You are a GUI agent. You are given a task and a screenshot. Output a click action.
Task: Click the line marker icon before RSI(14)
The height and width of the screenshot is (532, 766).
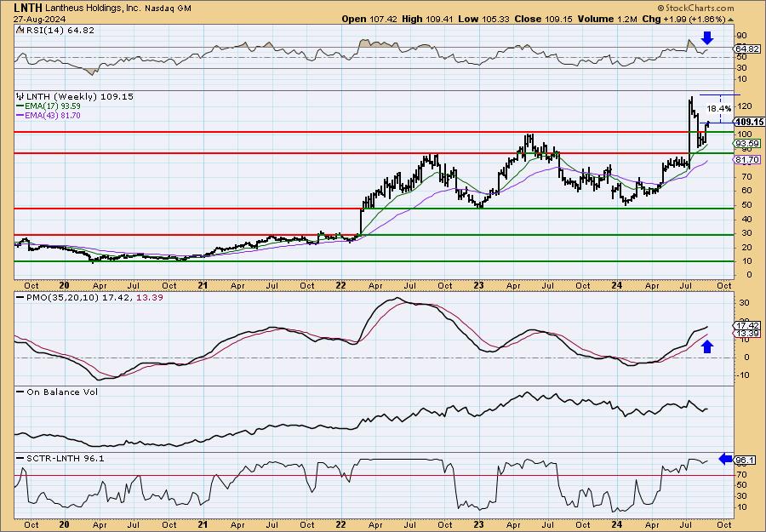pyautogui.click(x=20, y=31)
